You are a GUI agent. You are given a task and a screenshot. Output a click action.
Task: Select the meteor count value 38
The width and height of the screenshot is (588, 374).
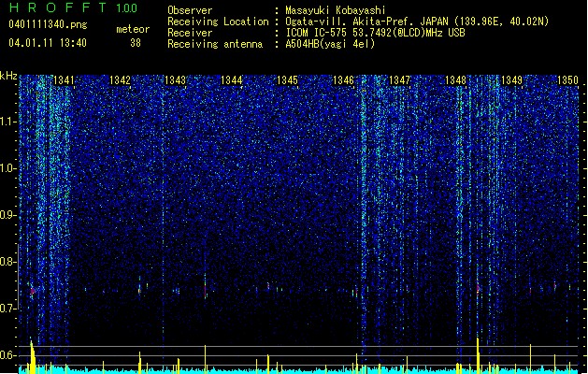click(136, 43)
